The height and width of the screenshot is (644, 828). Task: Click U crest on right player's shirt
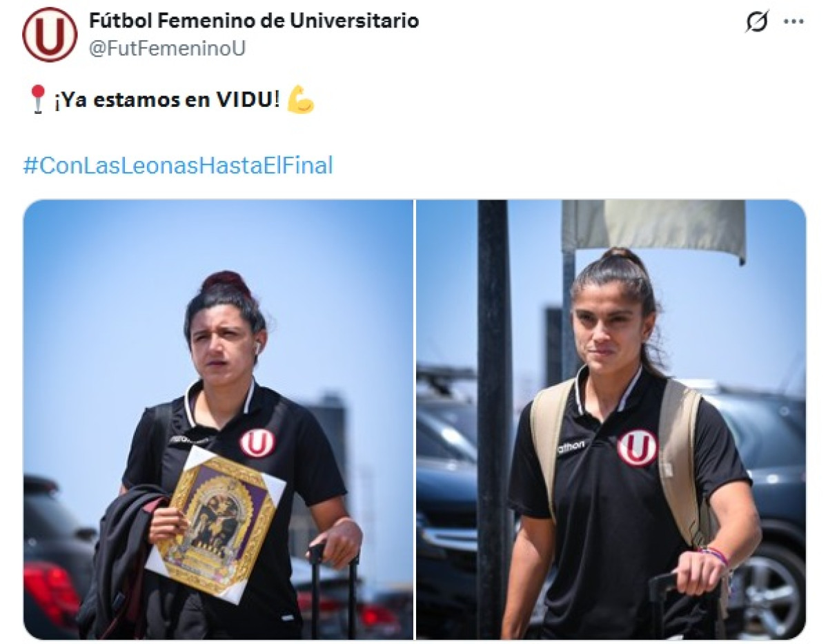(x=637, y=448)
